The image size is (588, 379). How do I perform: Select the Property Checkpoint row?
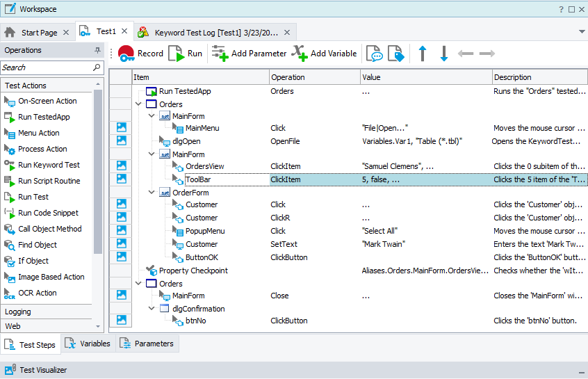tap(193, 271)
